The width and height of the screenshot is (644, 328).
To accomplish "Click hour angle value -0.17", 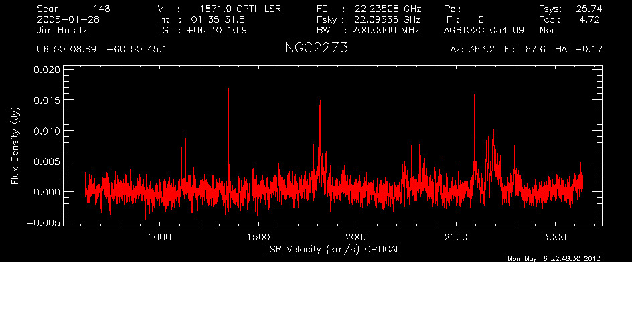I will [589, 50].
